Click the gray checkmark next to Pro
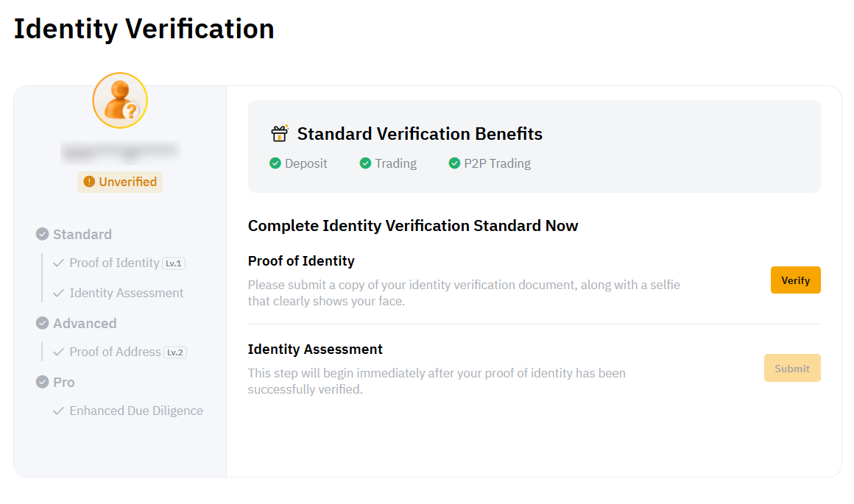The width and height of the screenshot is (854, 504). pyautogui.click(x=42, y=382)
